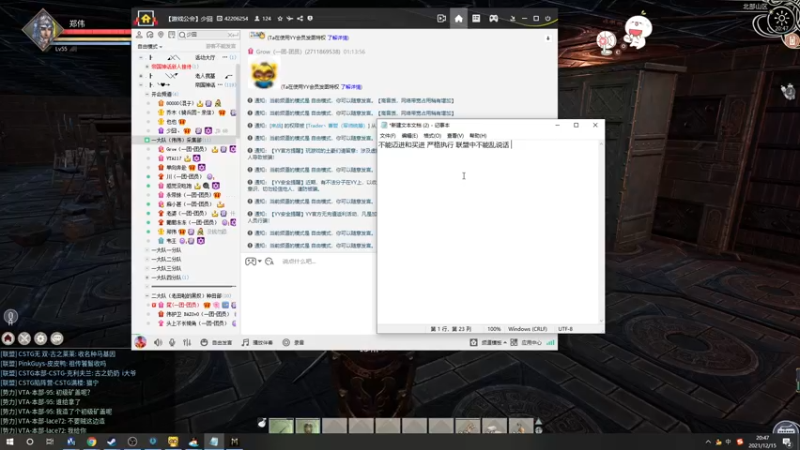Collapse the 活动大厅 channel group

click(141, 58)
